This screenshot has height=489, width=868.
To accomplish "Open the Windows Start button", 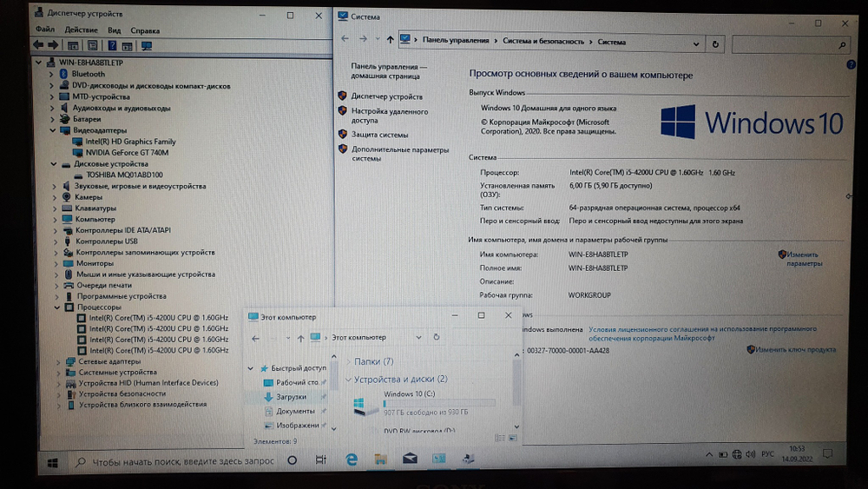I will click(x=53, y=463).
